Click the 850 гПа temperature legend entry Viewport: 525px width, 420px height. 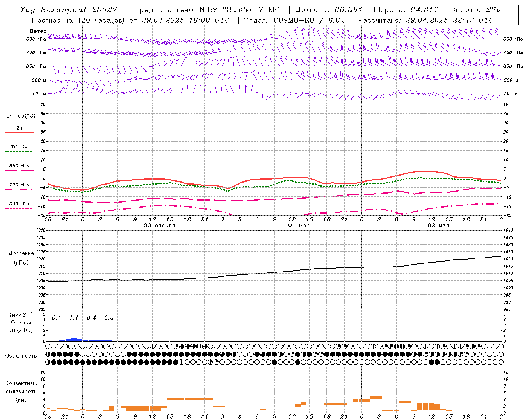(19, 166)
